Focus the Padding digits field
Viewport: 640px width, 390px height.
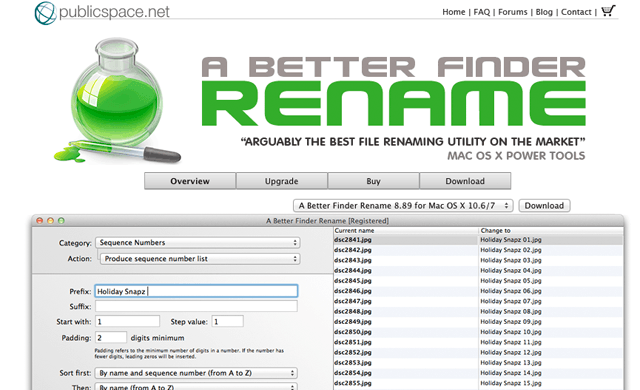111,337
